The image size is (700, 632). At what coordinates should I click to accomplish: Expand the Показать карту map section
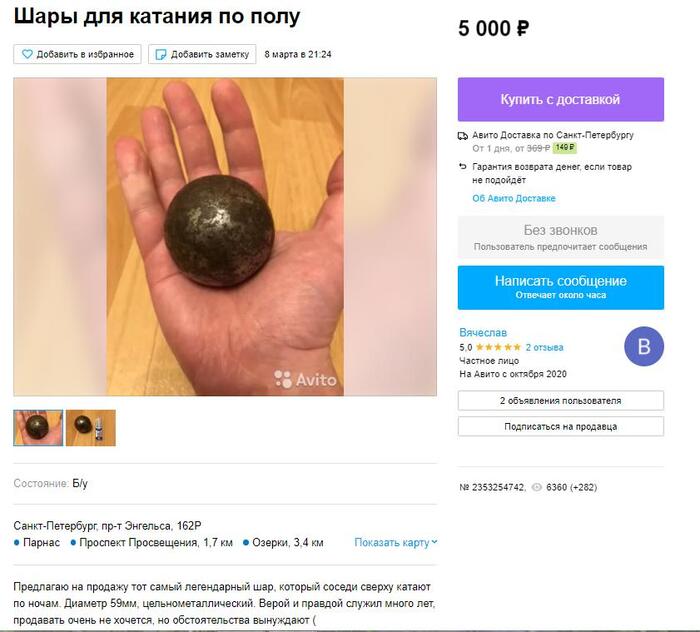[396, 542]
